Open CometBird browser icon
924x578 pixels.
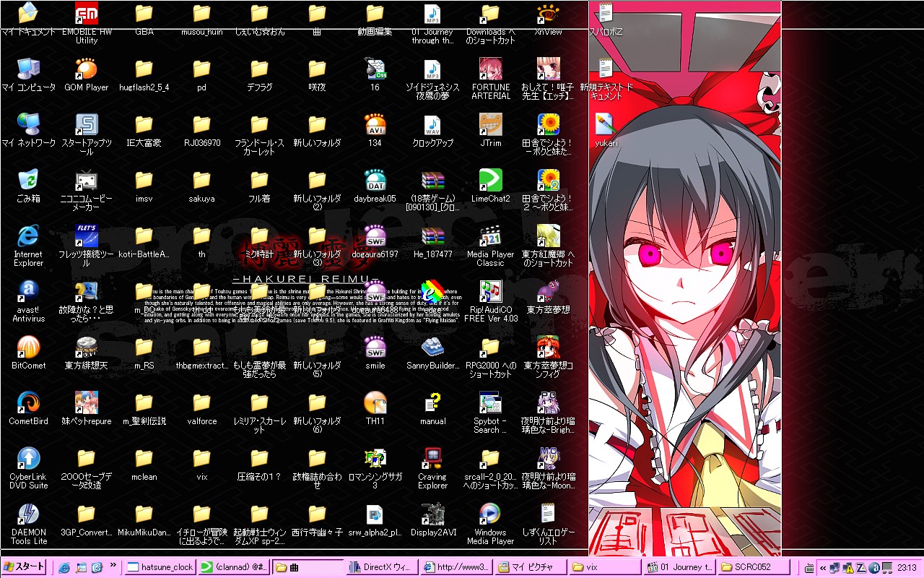[x=28, y=402]
